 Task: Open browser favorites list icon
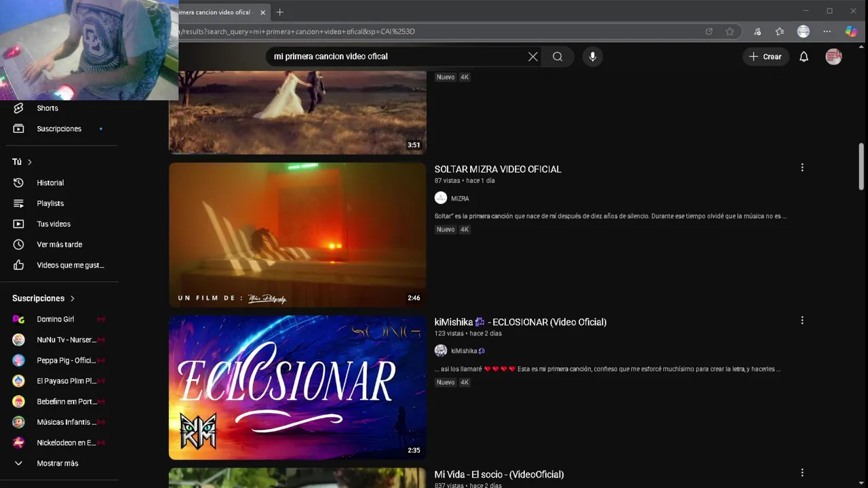[780, 31]
